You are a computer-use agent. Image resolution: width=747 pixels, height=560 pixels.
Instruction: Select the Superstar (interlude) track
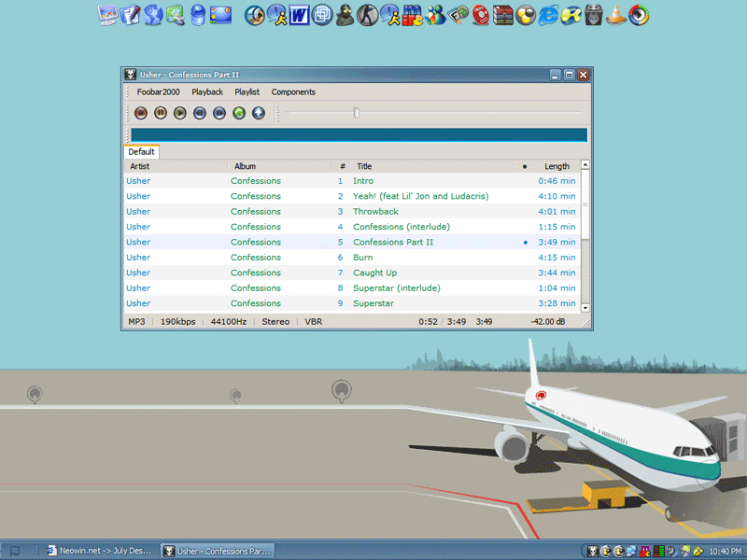353,288
